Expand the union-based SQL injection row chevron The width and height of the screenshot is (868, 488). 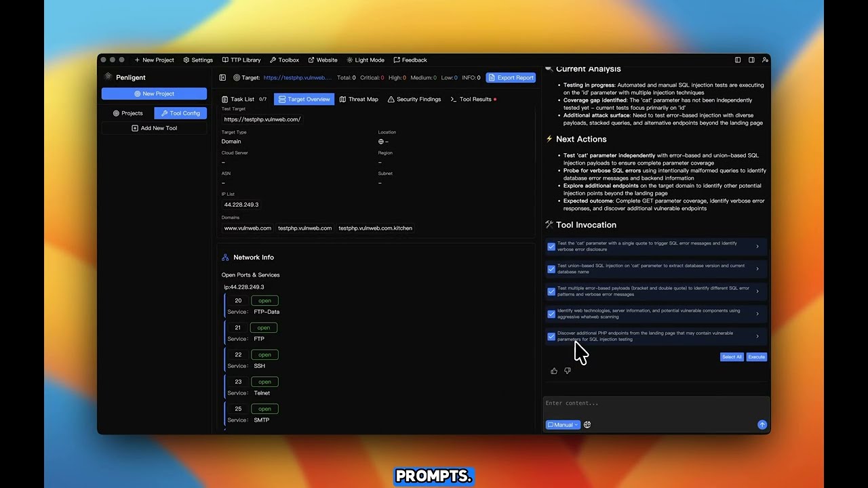tap(757, 268)
